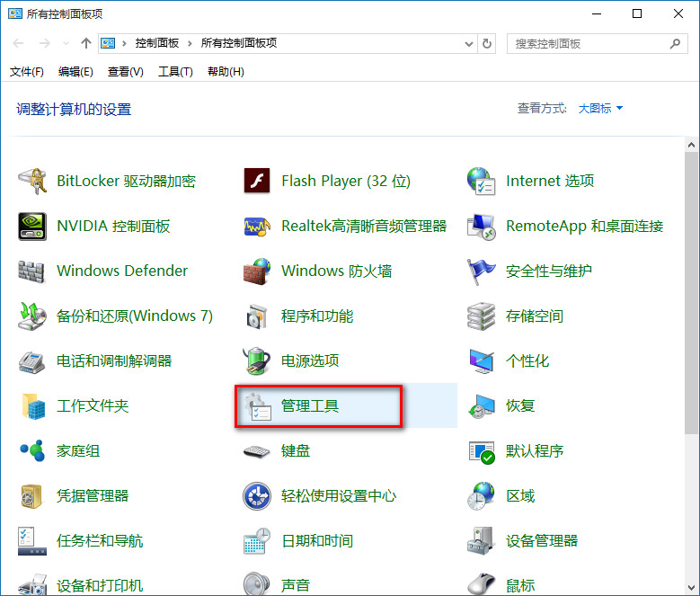This screenshot has height=596, width=700.
Task: Open 程序和功能 icon
Action: [257, 316]
